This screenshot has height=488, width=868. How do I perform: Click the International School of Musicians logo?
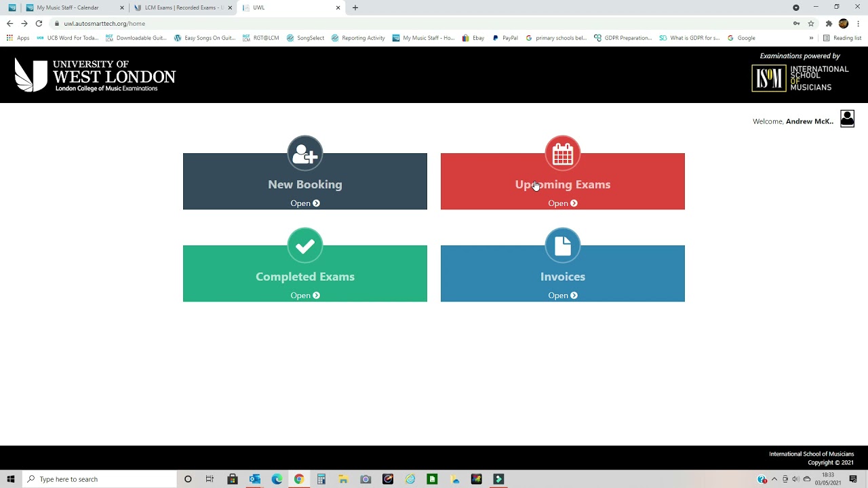point(800,78)
